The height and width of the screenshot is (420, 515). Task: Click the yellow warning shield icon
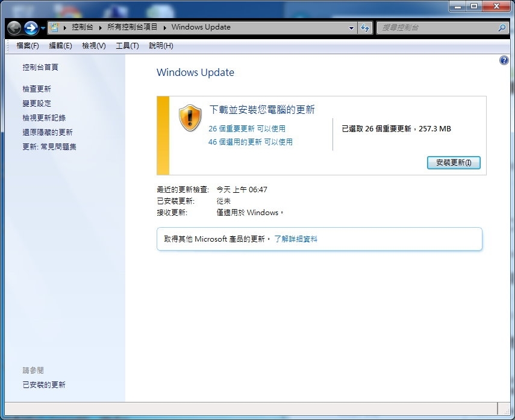(190, 118)
